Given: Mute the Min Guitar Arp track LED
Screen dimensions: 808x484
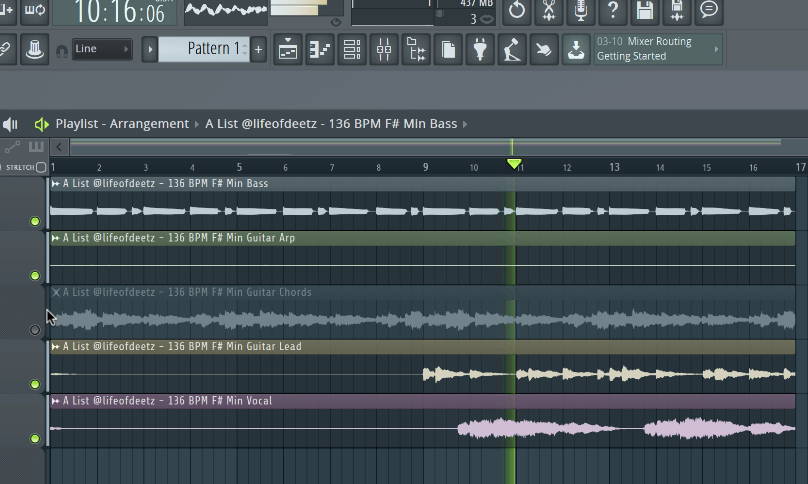Looking at the screenshot, I should [x=35, y=275].
